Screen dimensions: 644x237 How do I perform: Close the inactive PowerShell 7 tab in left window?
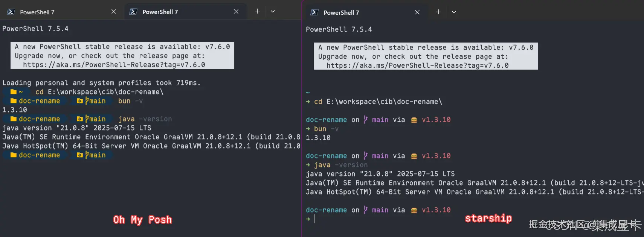pyautogui.click(x=114, y=12)
